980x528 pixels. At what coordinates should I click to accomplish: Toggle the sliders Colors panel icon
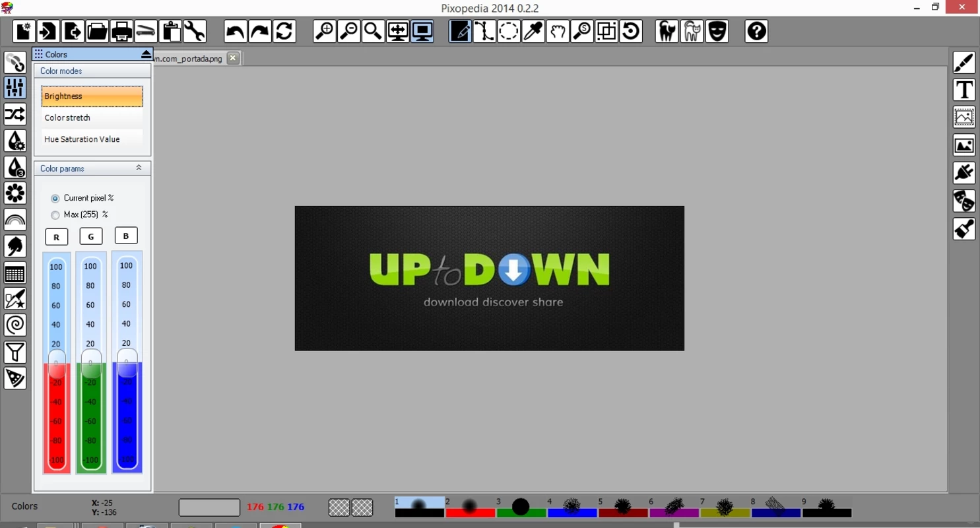(x=15, y=88)
